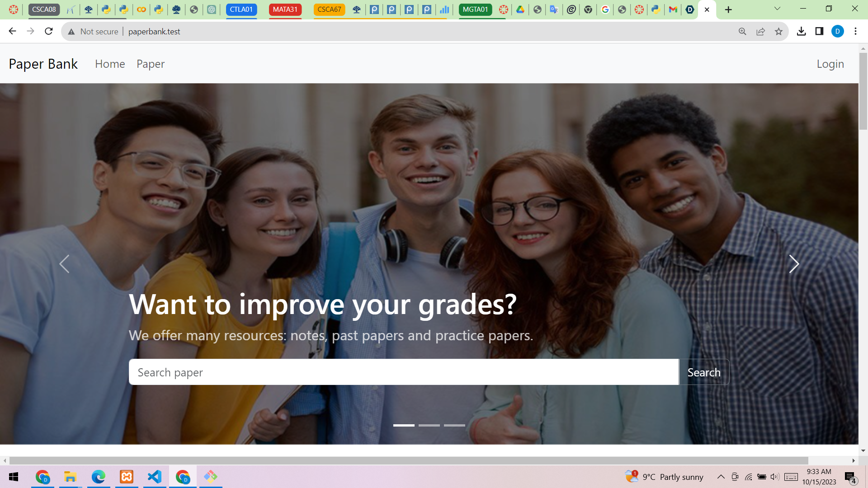Open the new tab plus button

[728, 9]
